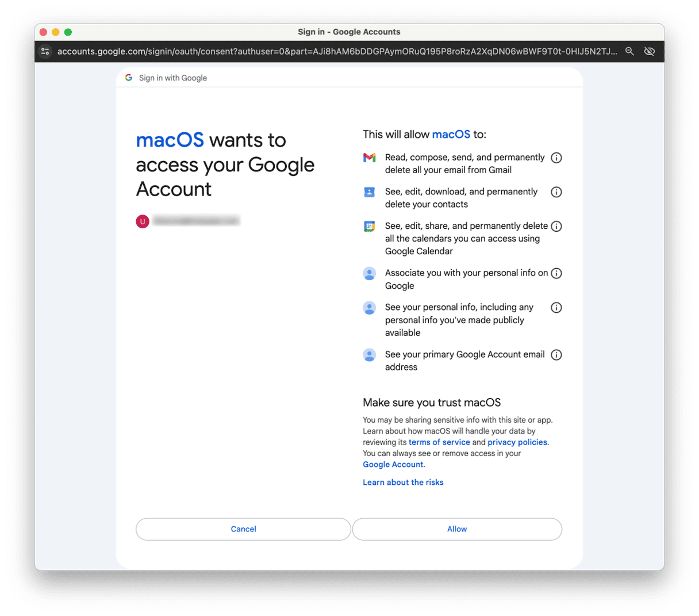
Task: Click the Gmail icon in permissions list
Action: 369,158
